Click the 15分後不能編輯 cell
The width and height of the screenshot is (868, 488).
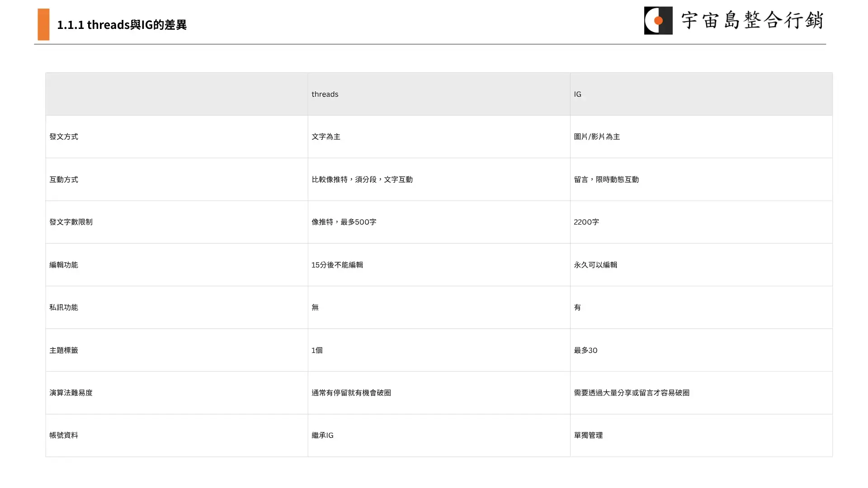[x=337, y=265]
